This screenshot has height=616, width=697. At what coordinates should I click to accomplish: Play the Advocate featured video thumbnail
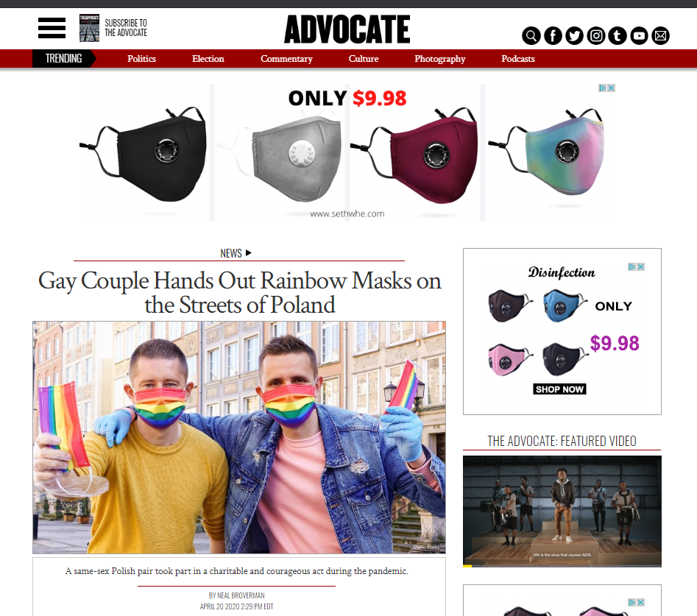tap(562, 511)
